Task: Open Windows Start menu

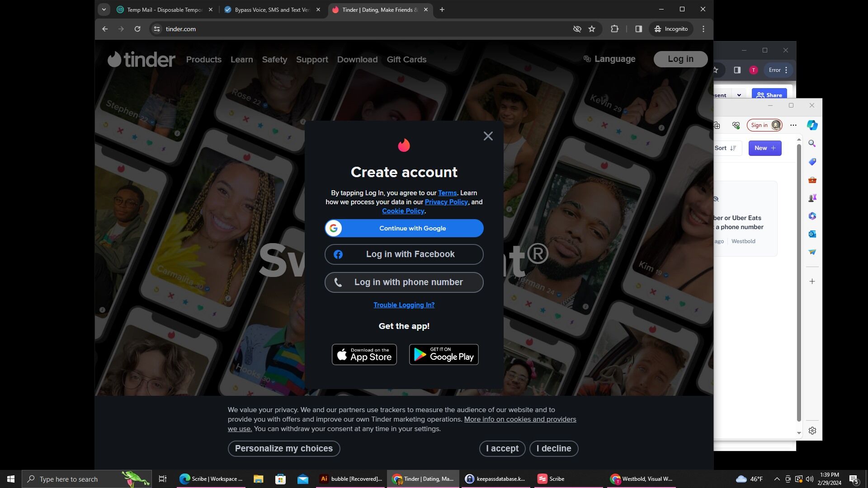Action: [11, 479]
